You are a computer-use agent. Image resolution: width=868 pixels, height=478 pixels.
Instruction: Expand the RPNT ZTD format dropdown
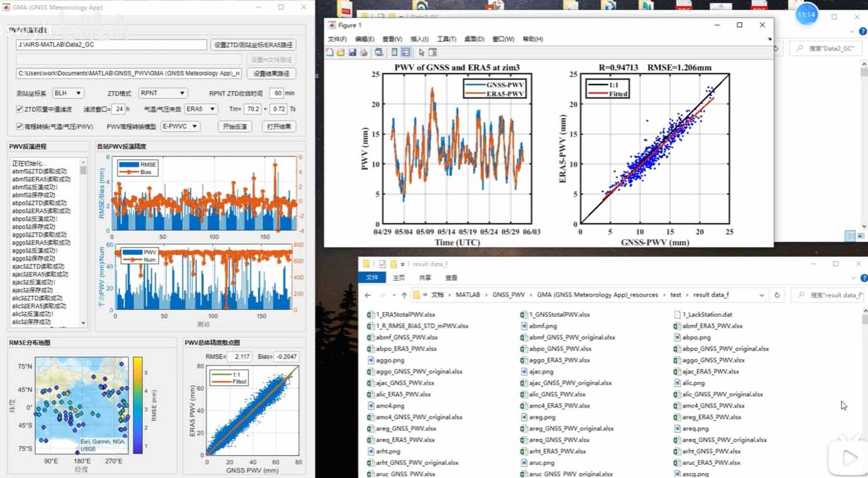163,93
